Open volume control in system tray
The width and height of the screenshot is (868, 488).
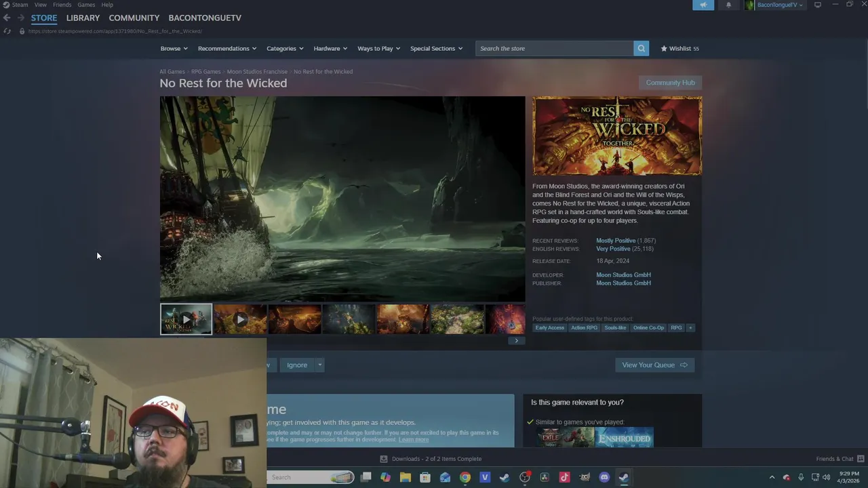(x=826, y=477)
